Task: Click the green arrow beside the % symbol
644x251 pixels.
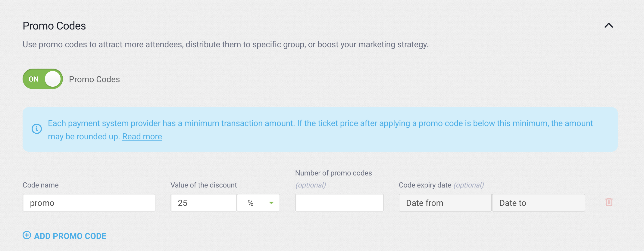Action: pos(271,203)
